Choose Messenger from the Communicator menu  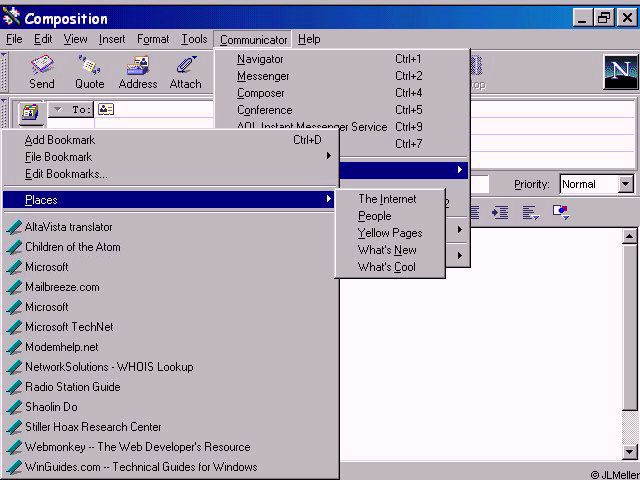[x=342, y=76]
